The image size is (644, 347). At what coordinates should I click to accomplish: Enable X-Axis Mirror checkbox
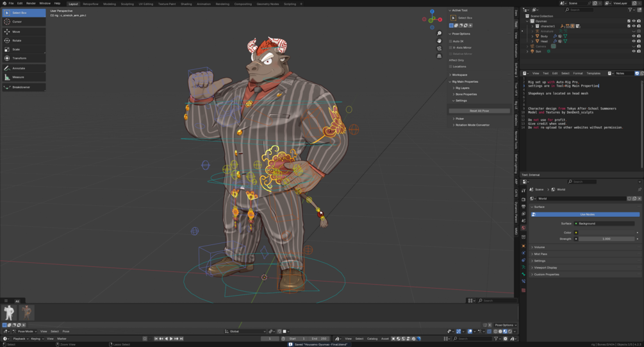click(450, 47)
